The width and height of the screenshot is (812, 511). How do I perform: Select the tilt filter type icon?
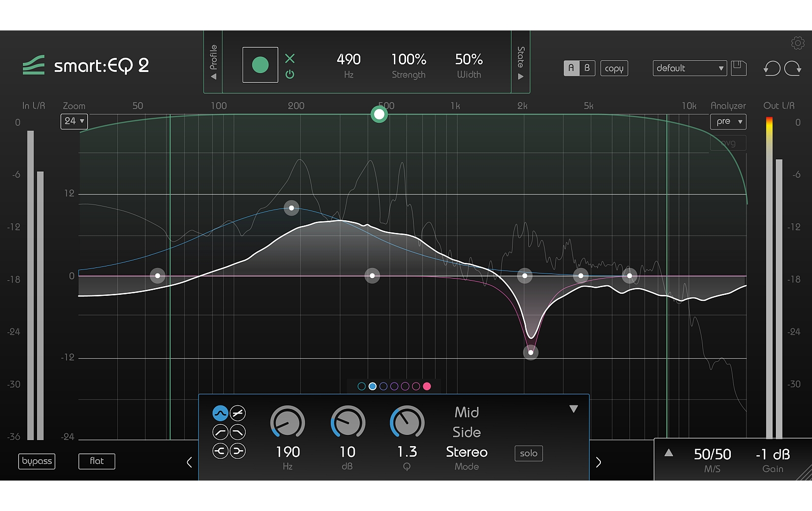[x=238, y=414]
